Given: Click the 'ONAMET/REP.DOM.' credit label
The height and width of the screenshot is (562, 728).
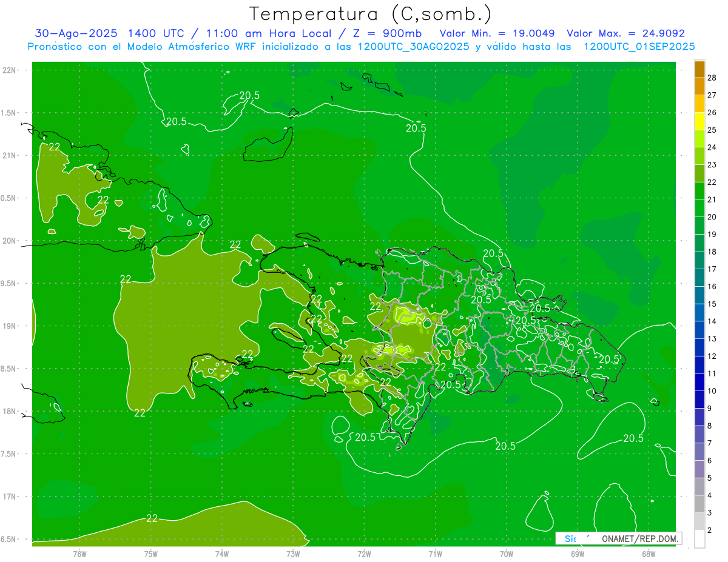Looking at the screenshot, I should tap(639, 538).
